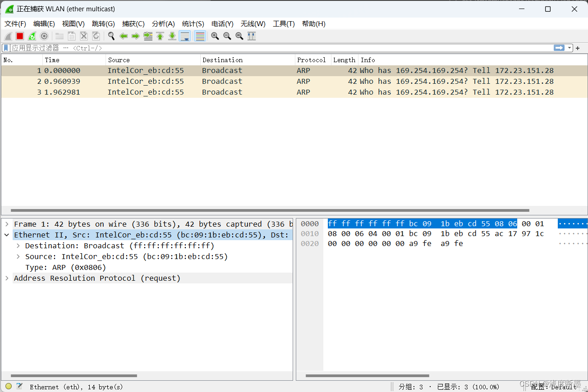588x392 pixels.
Task: Expand the Destination: Broadcast node
Action: click(18, 246)
